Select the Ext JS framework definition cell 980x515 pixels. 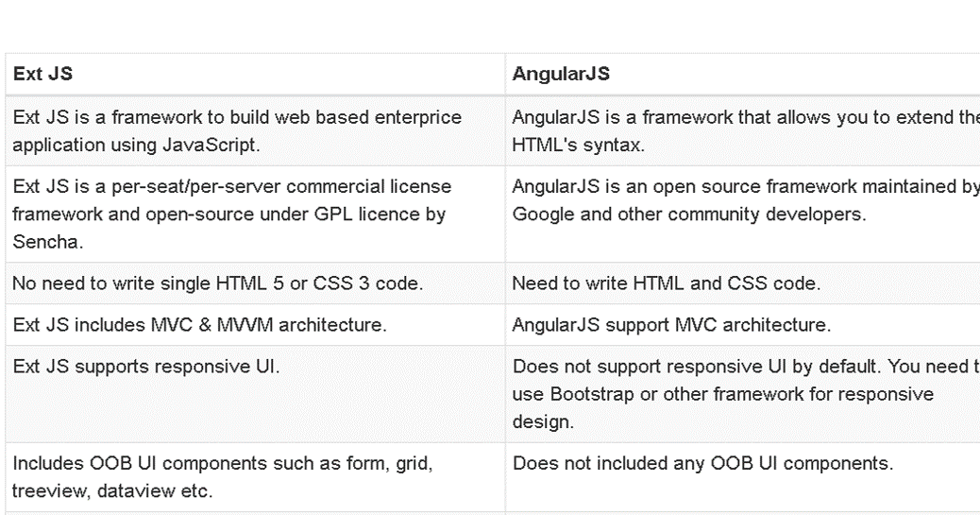pyautogui.click(x=255, y=130)
